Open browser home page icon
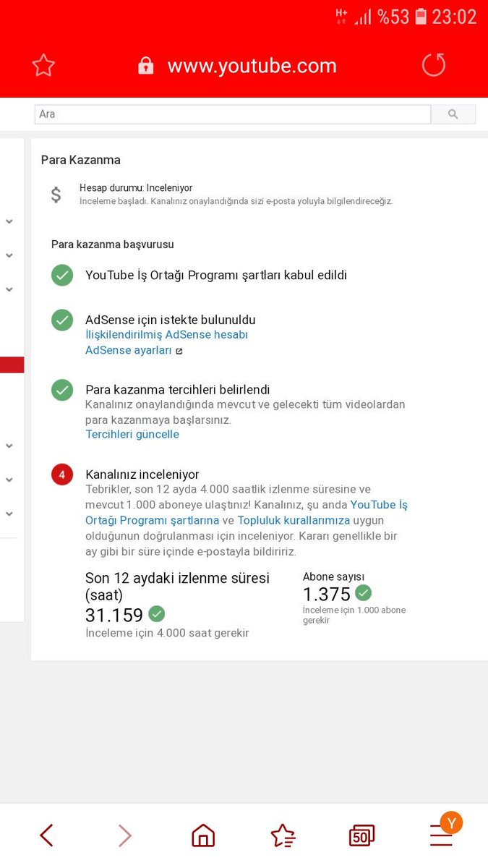The image size is (488, 868). (x=203, y=836)
